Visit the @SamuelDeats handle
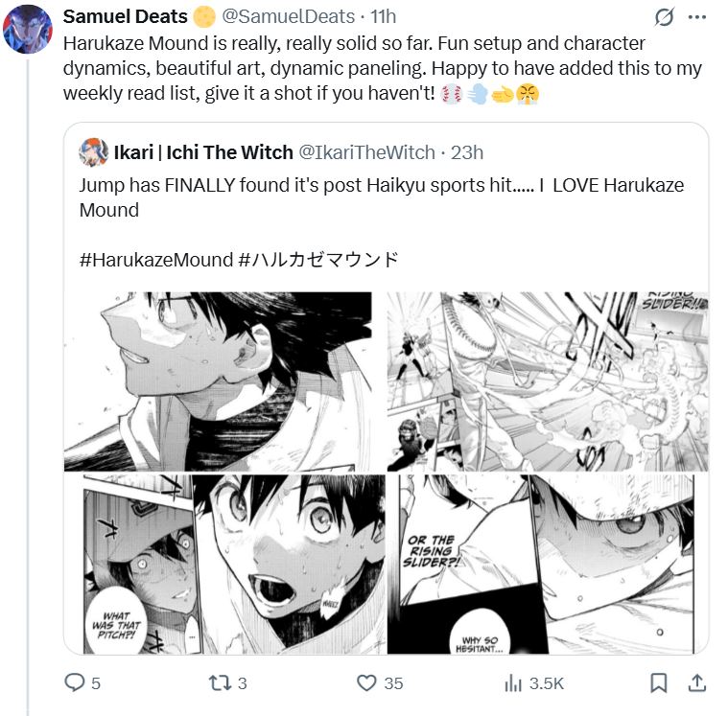Viewport: 728px width, 716px height. [x=288, y=16]
